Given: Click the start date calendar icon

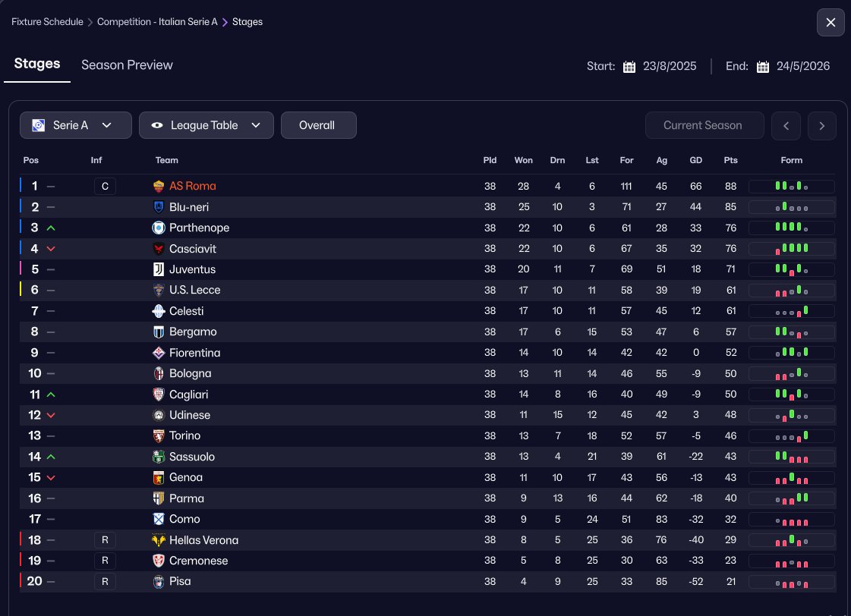Looking at the screenshot, I should click(x=629, y=67).
